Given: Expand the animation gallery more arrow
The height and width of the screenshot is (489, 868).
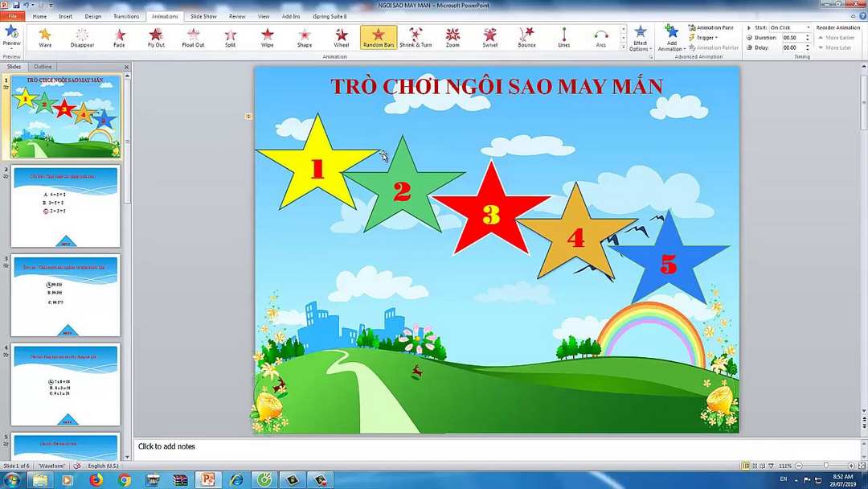Looking at the screenshot, I should click(x=624, y=48).
